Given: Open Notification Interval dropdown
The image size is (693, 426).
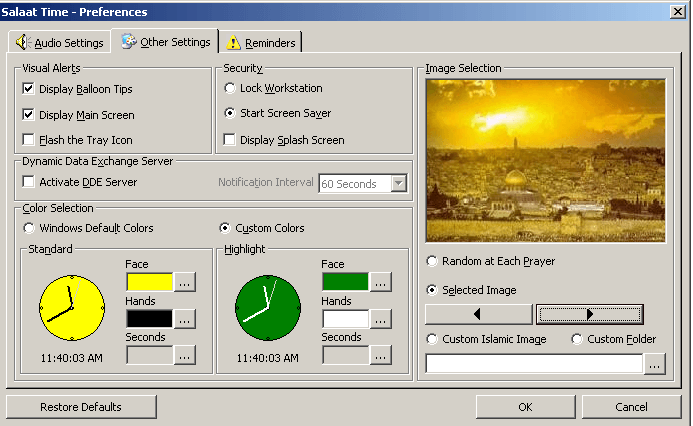Looking at the screenshot, I should pos(399,183).
